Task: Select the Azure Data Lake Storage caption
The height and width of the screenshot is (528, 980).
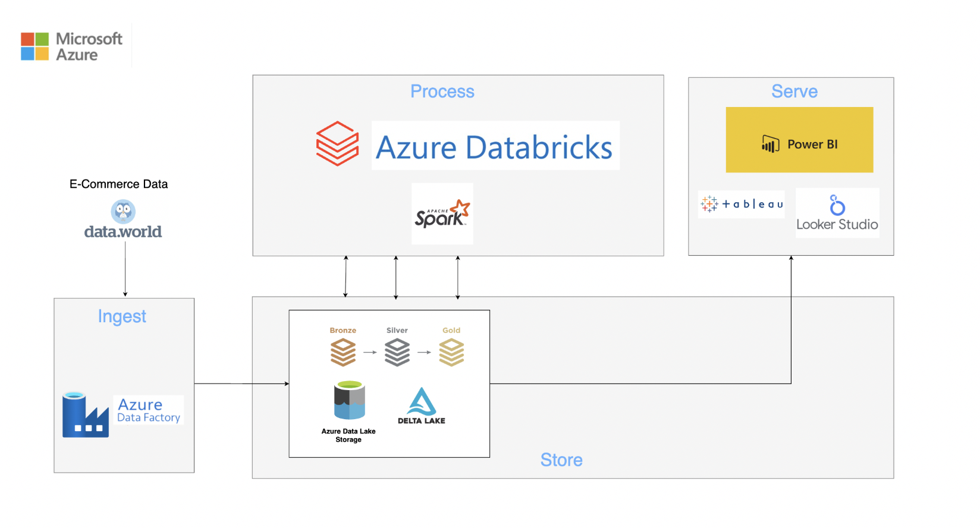Action: [x=348, y=435]
